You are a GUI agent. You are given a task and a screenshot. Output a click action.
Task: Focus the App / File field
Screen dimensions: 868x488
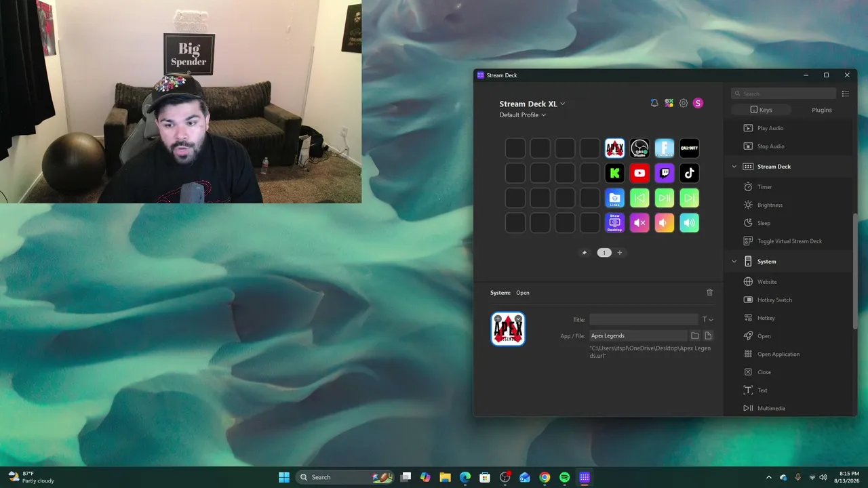pyautogui.click(x=638, y=335)
